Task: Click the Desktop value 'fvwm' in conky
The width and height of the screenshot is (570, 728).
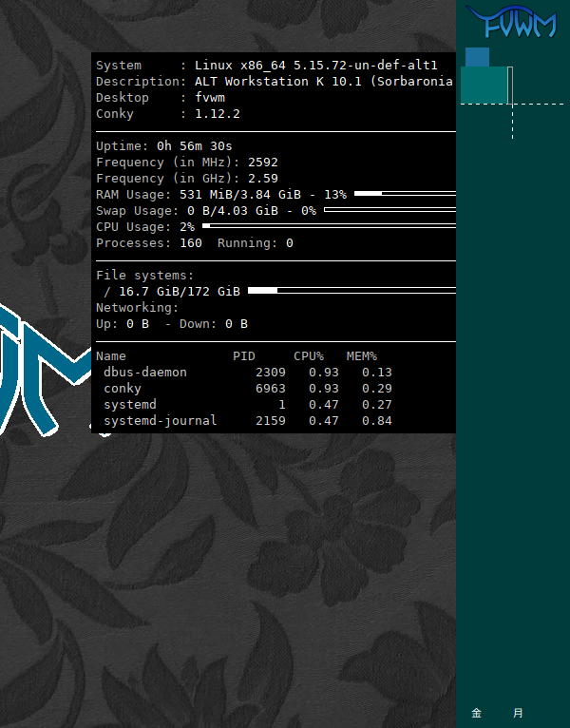Action: tap(210, 98)
